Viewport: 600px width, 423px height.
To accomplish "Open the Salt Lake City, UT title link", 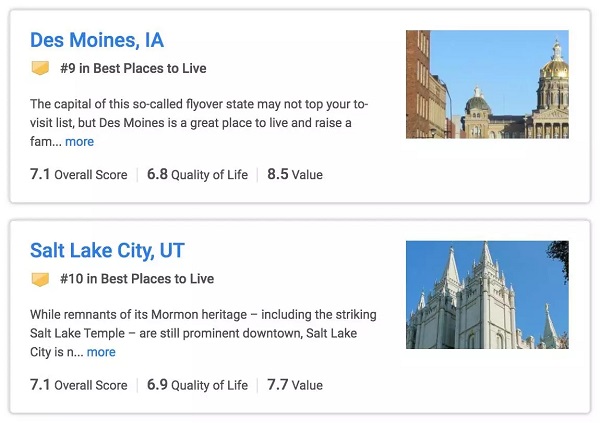I will click(107, 251).
